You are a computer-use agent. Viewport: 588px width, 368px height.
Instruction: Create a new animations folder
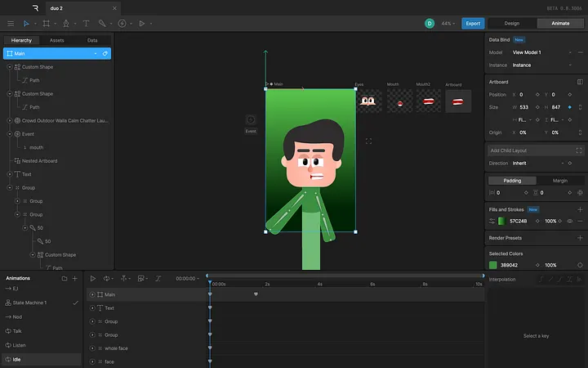point(65,279)
